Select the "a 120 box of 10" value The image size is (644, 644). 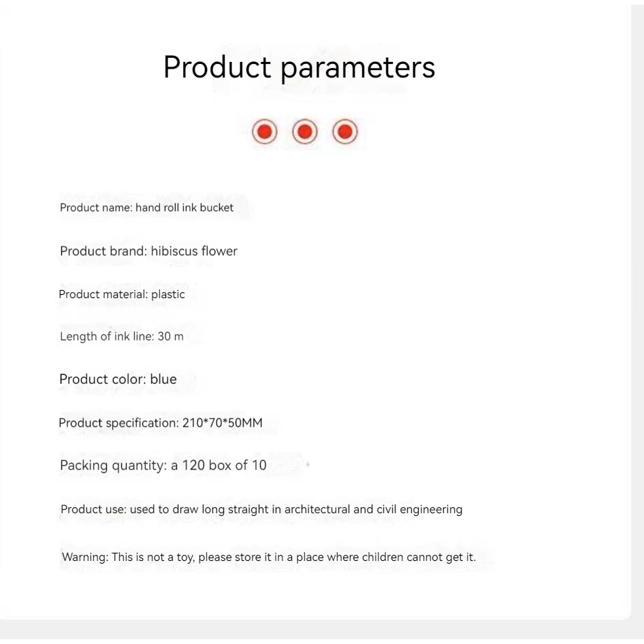pos(219,466)
